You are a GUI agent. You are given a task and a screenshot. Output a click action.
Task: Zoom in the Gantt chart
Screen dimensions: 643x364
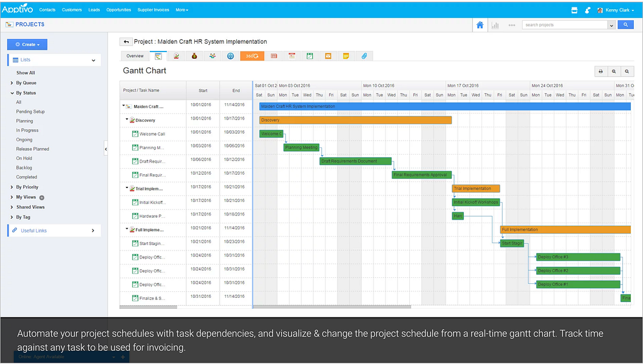(614, 72)
